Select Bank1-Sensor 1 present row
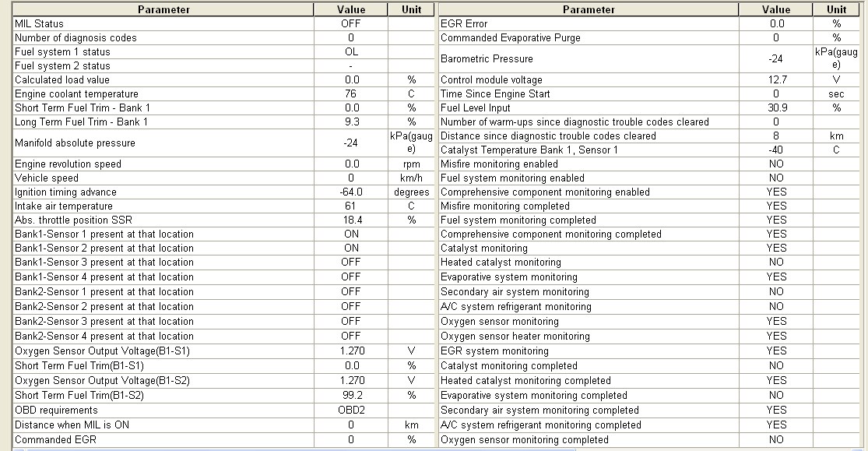 click(x=104, y=234)
